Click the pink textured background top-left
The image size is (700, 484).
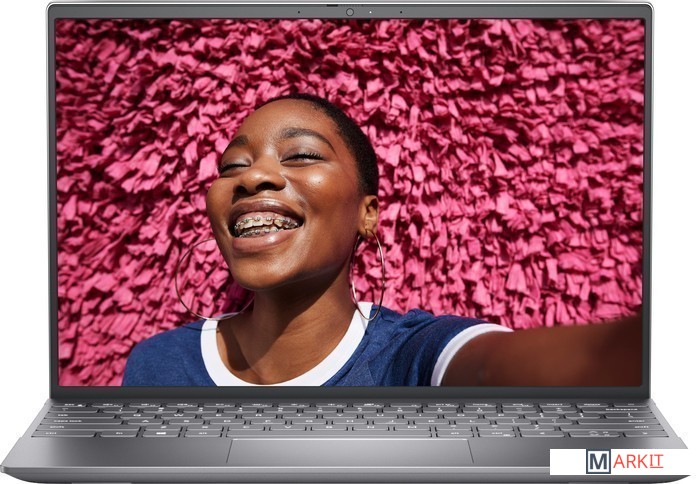tap(120, 80)
